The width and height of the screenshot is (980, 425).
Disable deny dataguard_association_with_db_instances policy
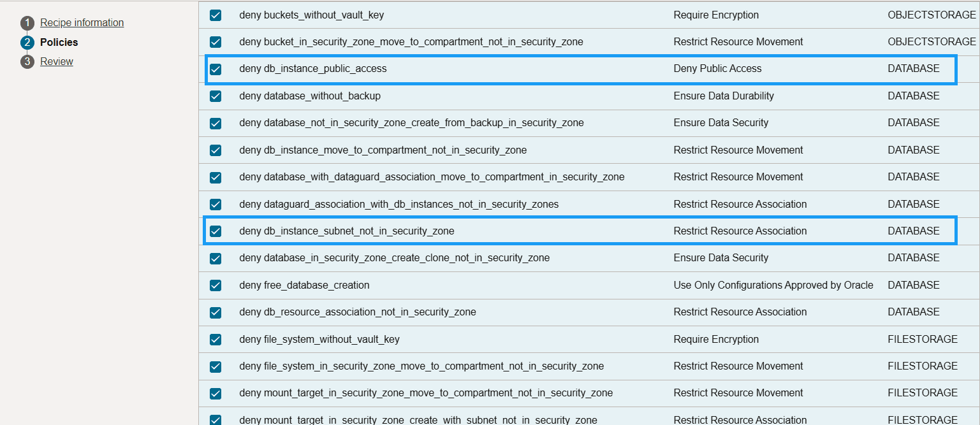(x=216, y=204)
